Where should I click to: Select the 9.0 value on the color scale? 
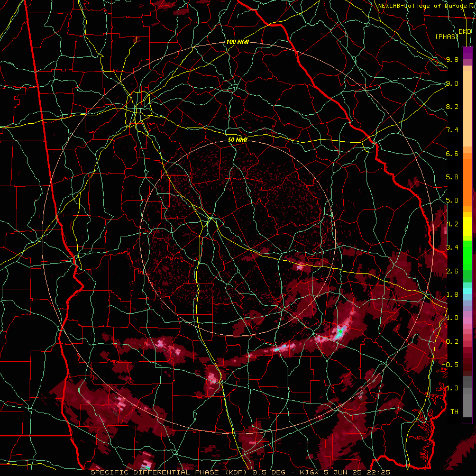pos(452,83)
